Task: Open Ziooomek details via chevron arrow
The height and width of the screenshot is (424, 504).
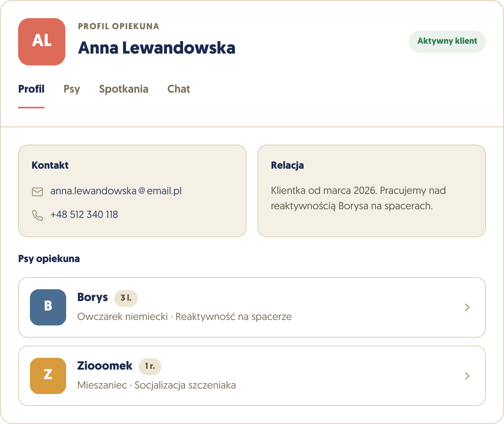Action: click(467, 376)
